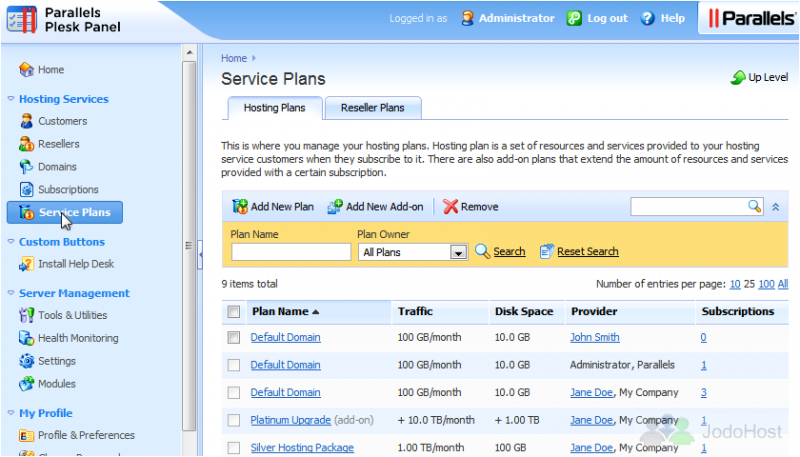
Task: Select the Hosting Plans tab
Action: [274, 108]
